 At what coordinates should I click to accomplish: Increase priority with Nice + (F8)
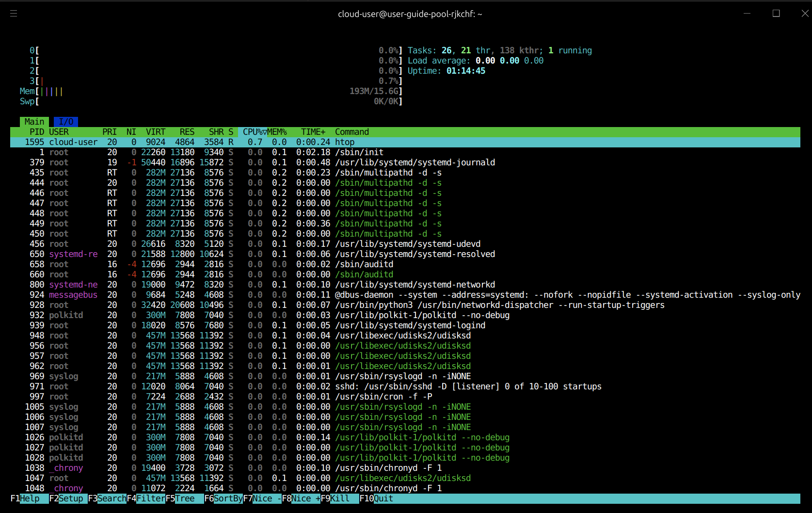coord(302,498)
